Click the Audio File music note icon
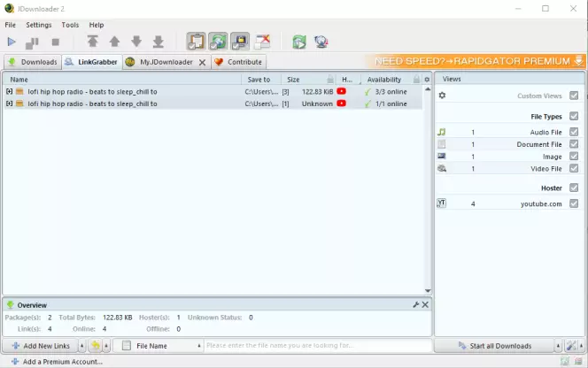The image size is (588, 368). pos(442,132)
